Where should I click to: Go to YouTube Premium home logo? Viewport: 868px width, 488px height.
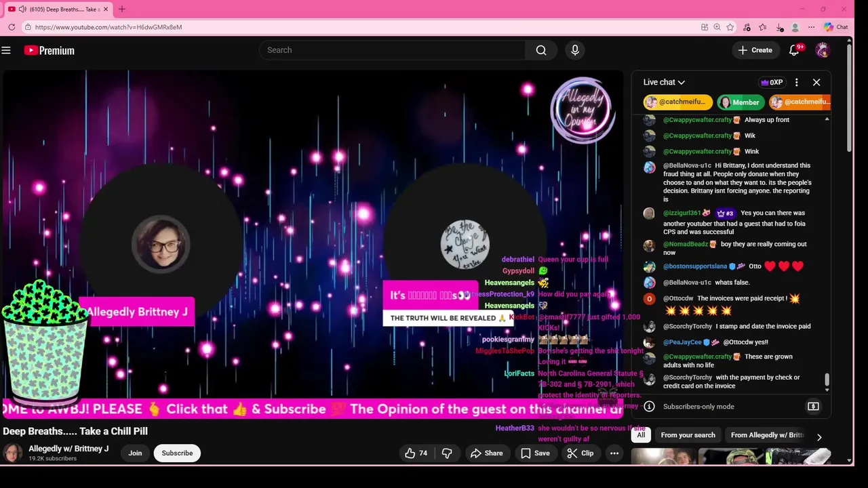[49, 50]
